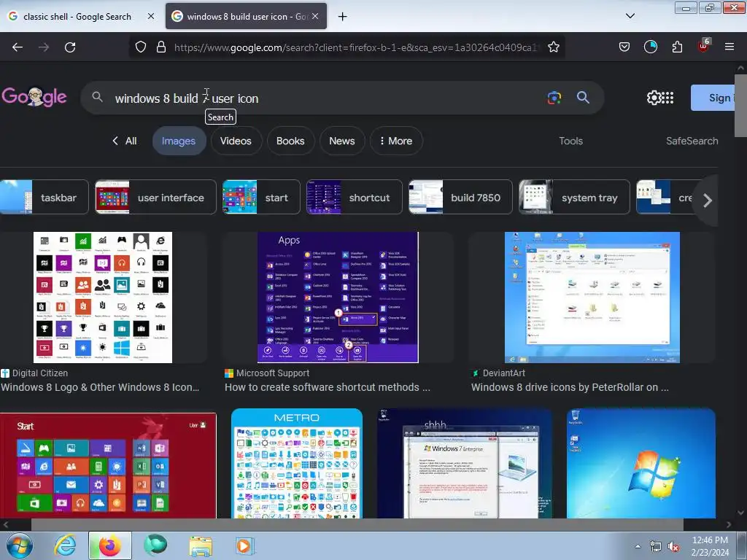Open the Windows 7 Enterprise dialog thumbnail

465,463
